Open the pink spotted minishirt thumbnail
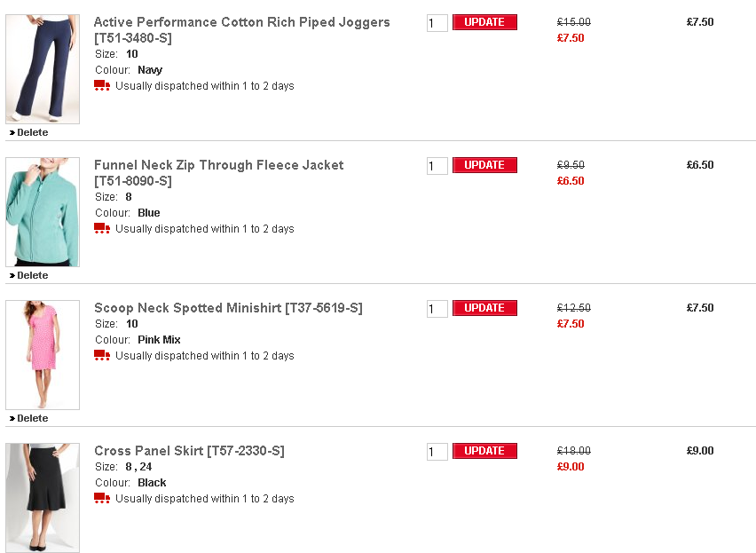Viewport: 756px width, 553px height. tap(43, 355)
